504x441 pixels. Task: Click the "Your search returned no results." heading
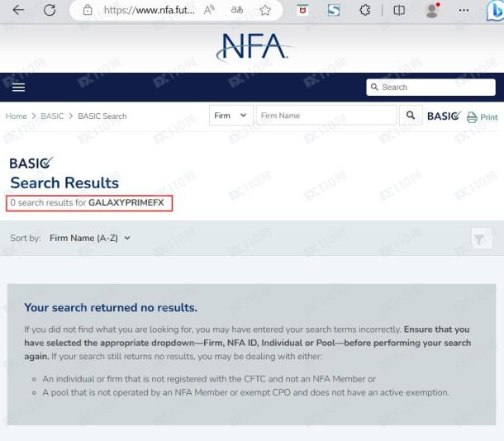point(111,307)
